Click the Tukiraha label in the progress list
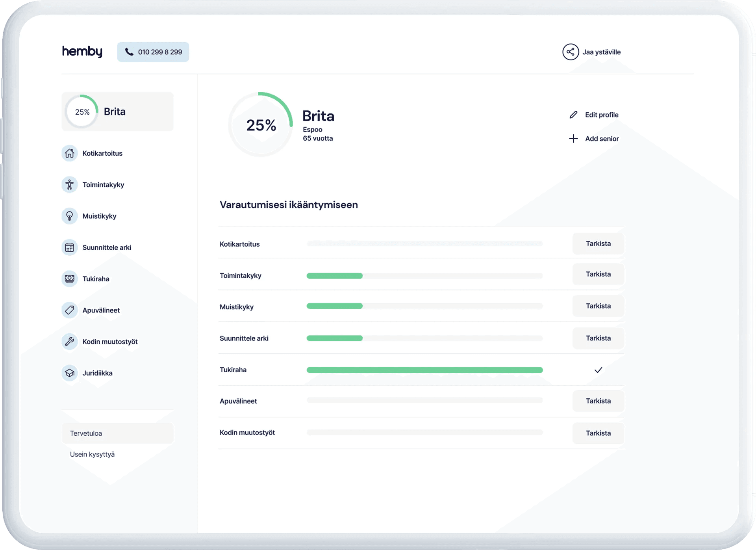Viewport: 756px width, 550px height. [233, 370]
